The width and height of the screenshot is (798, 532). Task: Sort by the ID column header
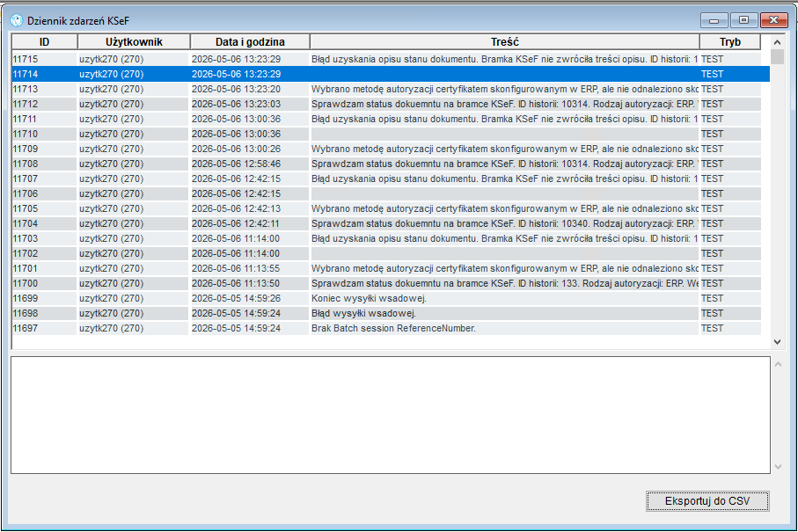pyautogui.click(x=44, y=41)
